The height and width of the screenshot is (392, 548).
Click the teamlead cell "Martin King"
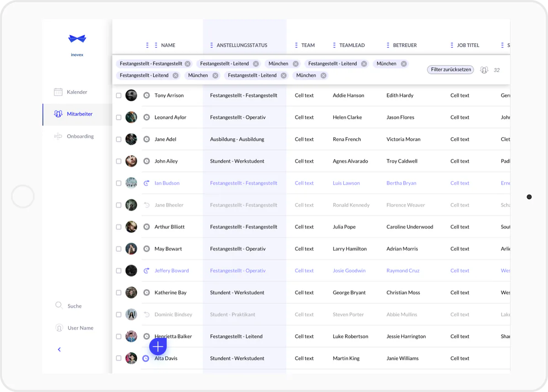tap(346, 359)
